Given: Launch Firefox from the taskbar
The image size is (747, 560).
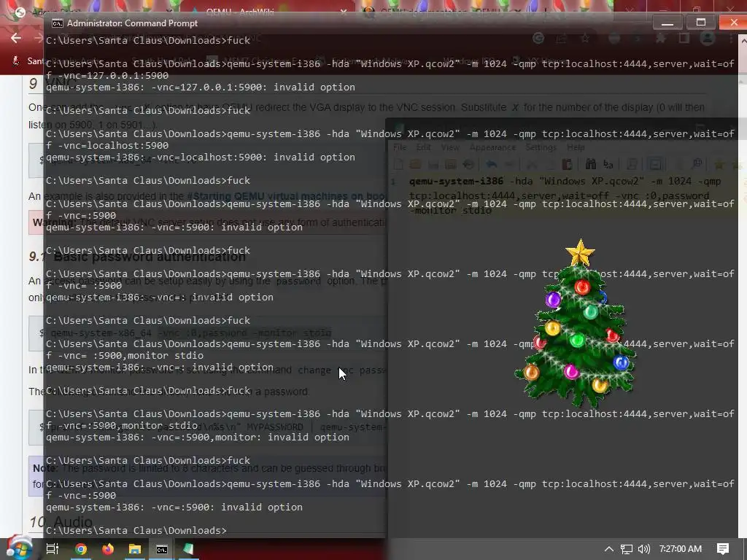Looking at the screenshot, I should coord(108,549).
